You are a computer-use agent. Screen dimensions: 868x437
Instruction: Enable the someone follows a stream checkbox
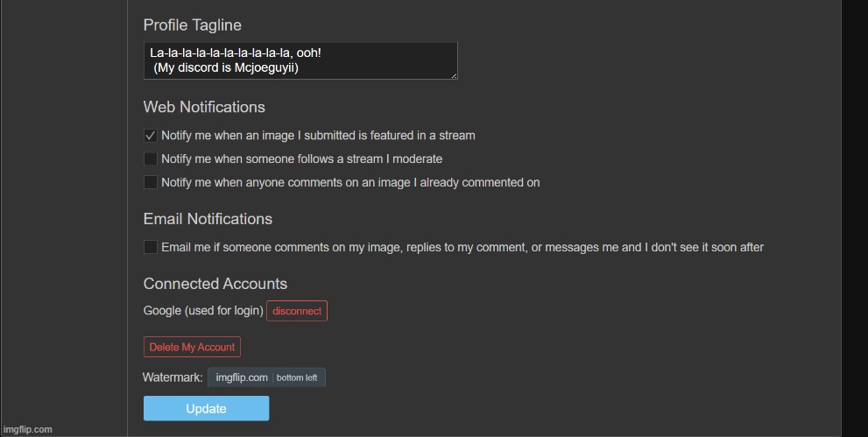(151, 159)
